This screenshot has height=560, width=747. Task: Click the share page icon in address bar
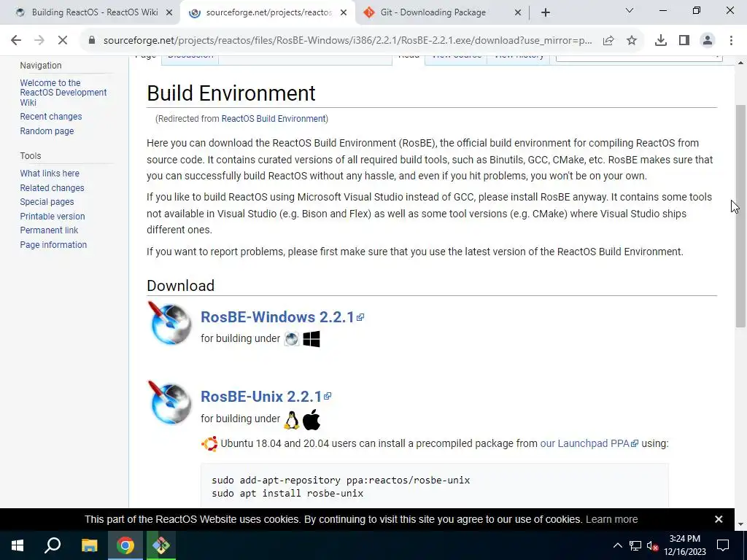tap(608, 41)
